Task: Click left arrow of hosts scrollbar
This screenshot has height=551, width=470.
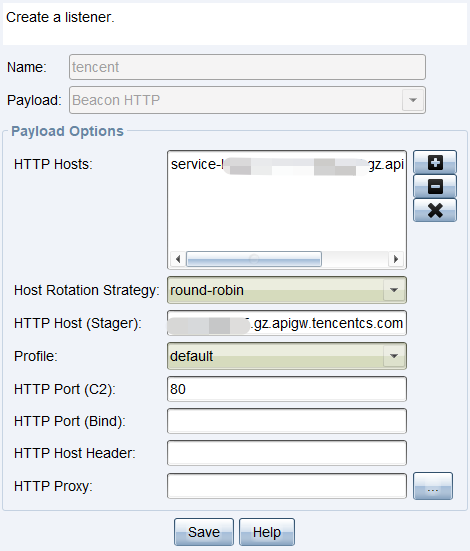Action: click(x=178, y=259)
